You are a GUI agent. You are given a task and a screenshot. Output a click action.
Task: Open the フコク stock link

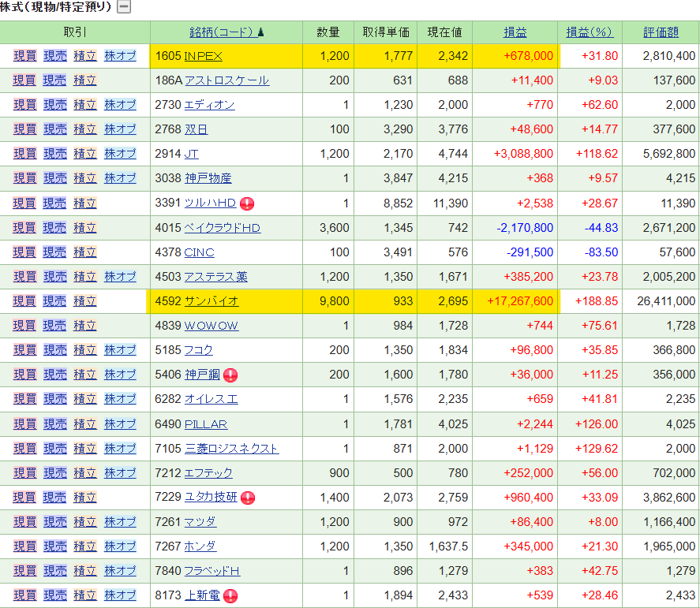199,350
